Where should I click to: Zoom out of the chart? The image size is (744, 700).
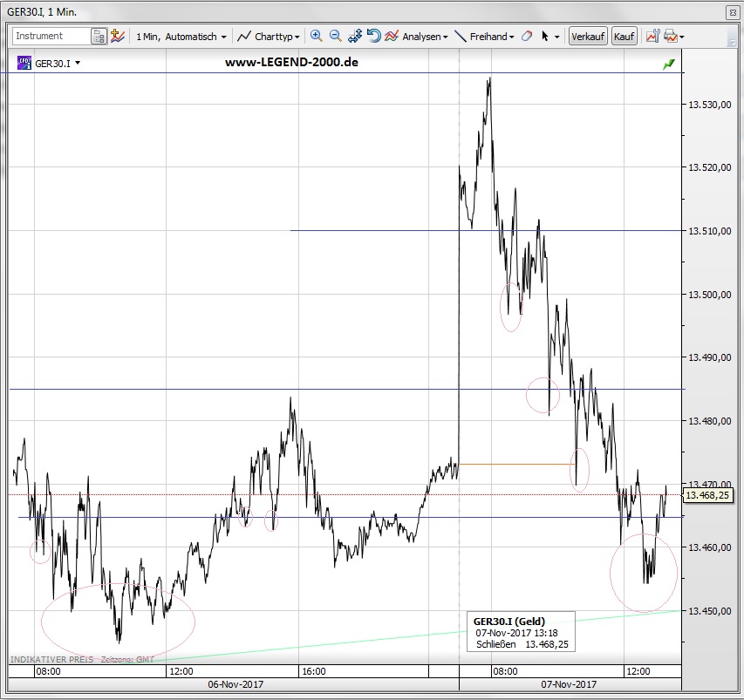click(x=335, y=36)
